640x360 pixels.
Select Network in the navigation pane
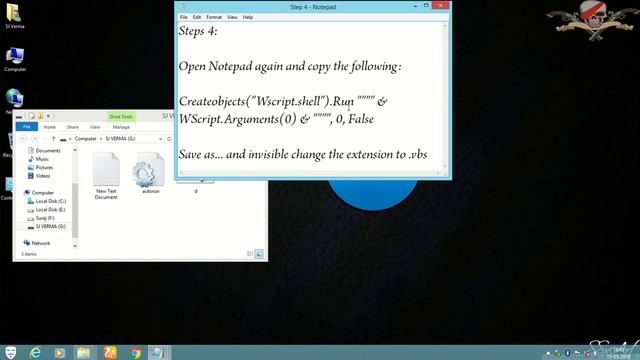click(37, 243)
